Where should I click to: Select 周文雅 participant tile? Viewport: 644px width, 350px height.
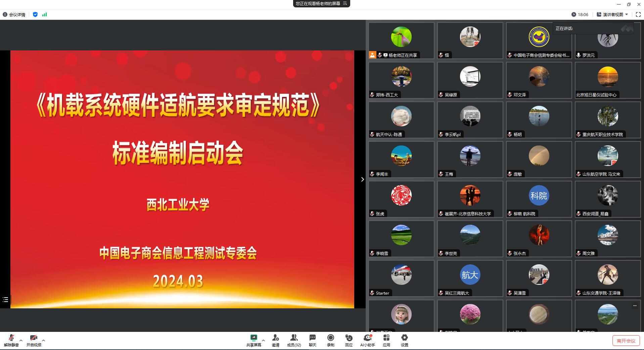point(608,239)
